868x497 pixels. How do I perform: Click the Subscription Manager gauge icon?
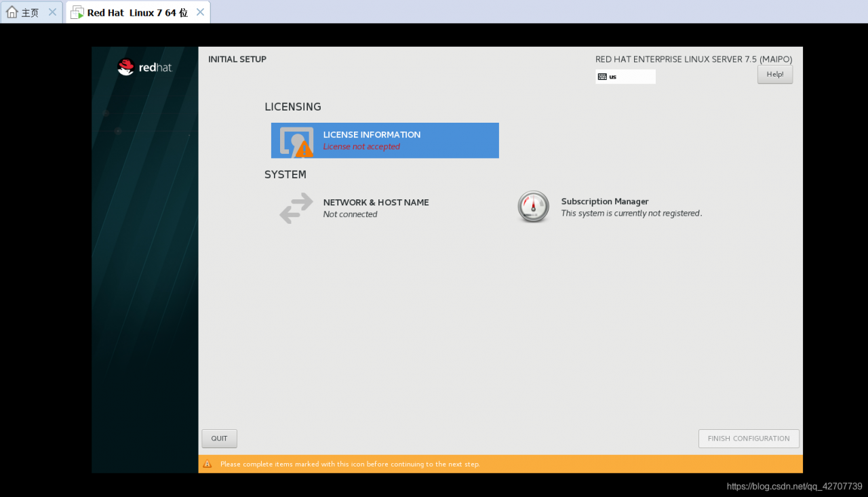(534, 207)
